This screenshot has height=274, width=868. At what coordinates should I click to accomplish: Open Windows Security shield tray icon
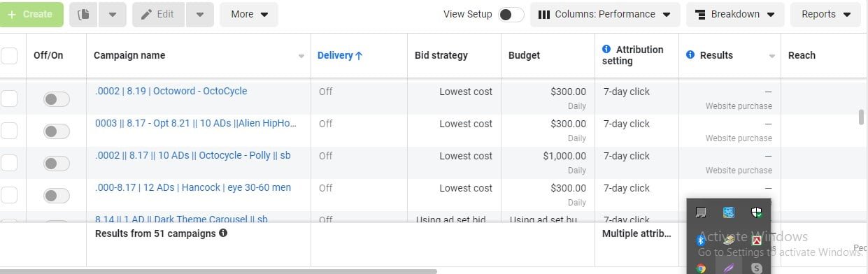pyautogui.click(x=756, y=212)
